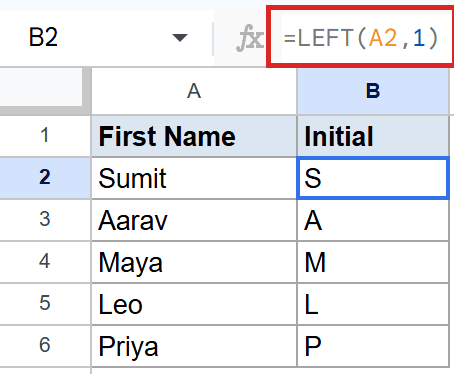Click the cell containing 'Aarav'
Viewport: 454px width, 374px height.
(194, 220)
